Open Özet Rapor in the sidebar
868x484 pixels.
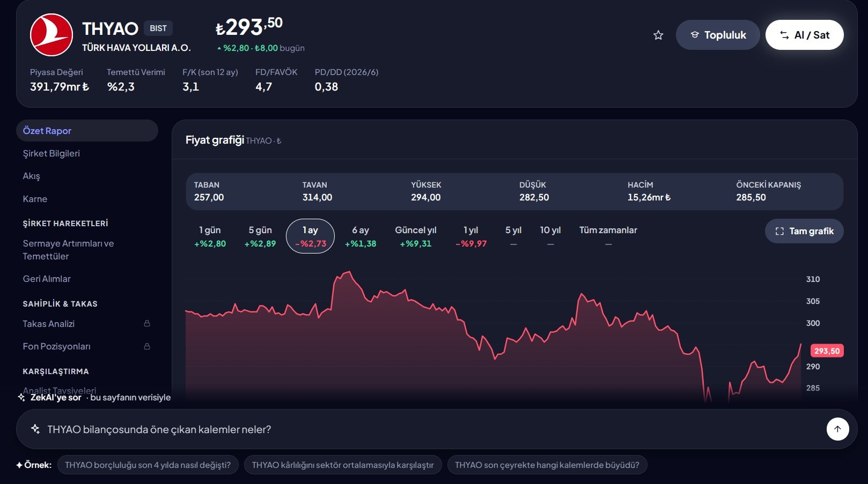coord(87,131)
